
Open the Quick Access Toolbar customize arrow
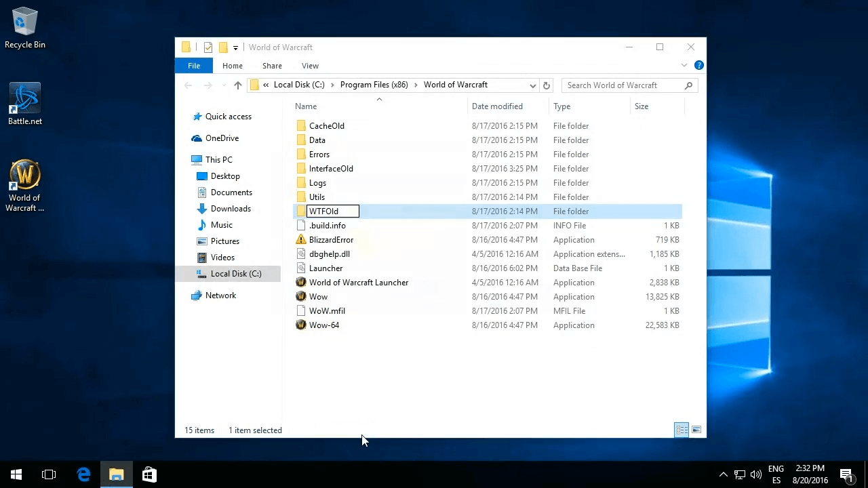[235, 47]
